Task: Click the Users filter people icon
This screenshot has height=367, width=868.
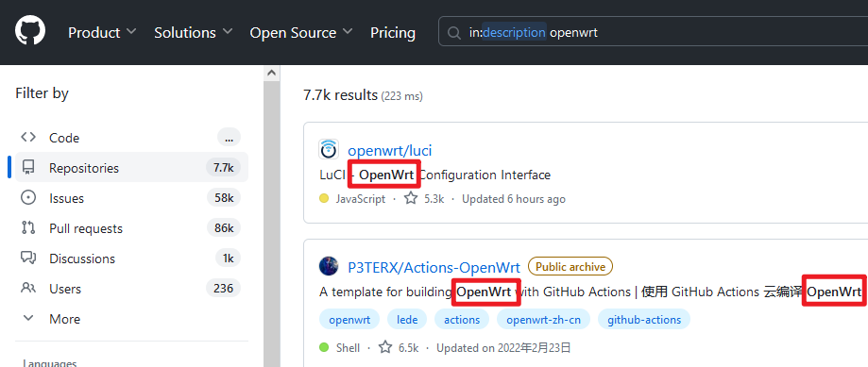Action: click(x=28, y=288)
